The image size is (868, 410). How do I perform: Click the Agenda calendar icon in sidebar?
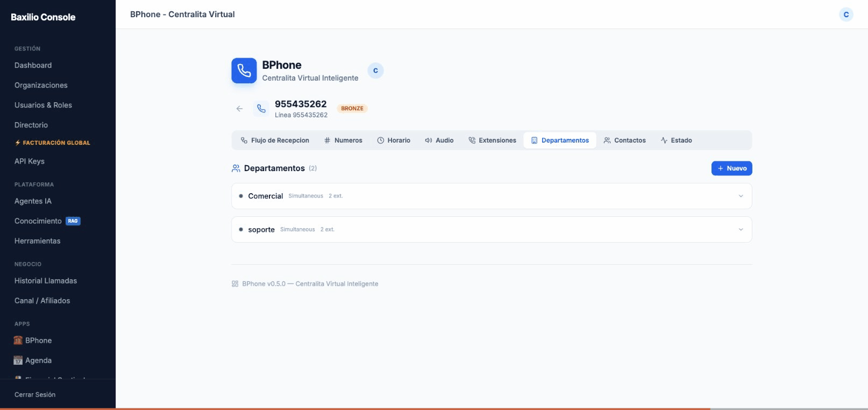18,360
